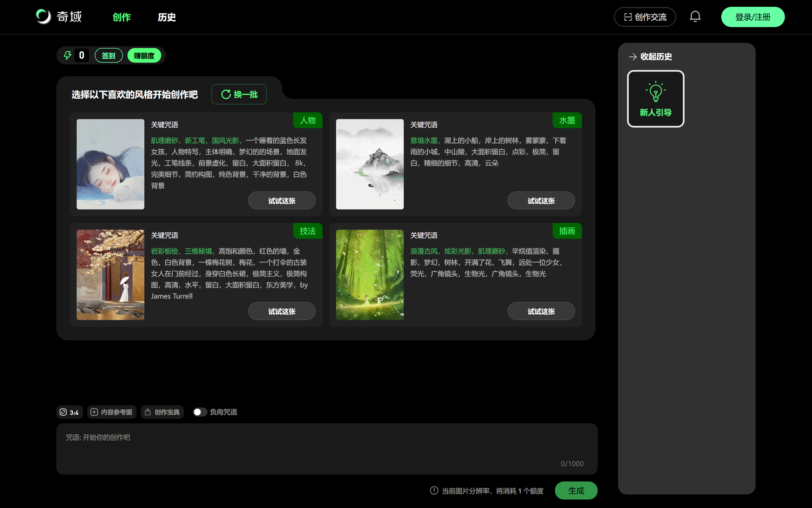The height and width of the screenshot is (508, 812).
Task: Click the 奇域 logo icon
Action: point(43,17)
